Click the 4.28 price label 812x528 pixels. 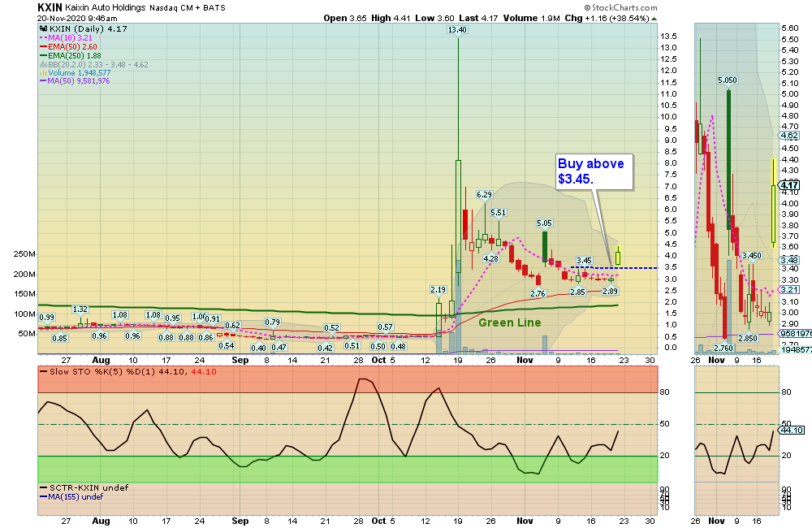pos(491,258)
